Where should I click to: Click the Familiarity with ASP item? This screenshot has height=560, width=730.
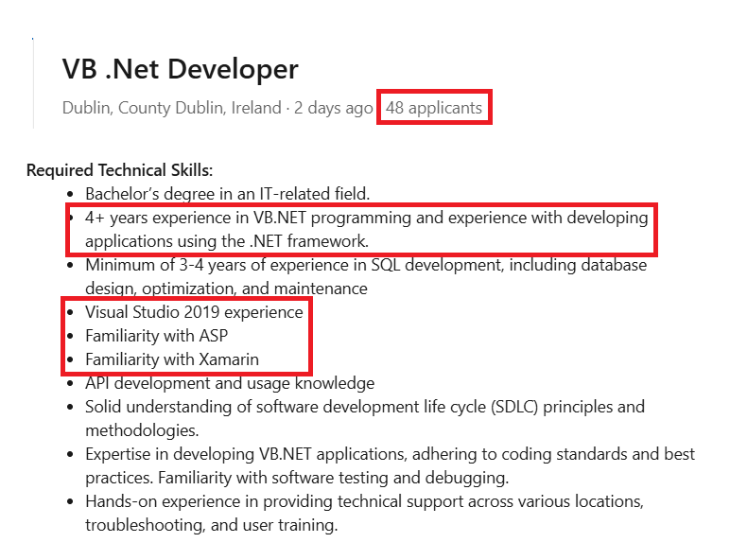156,336
